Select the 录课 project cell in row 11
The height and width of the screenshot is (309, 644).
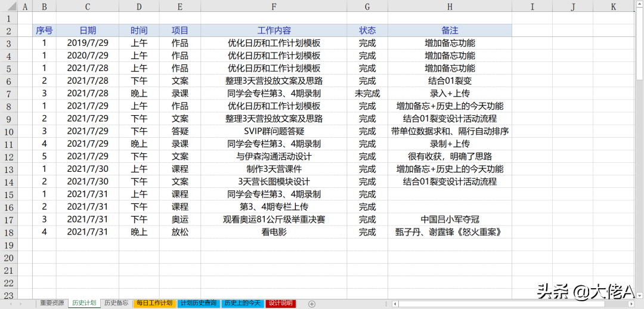point(180,144)
